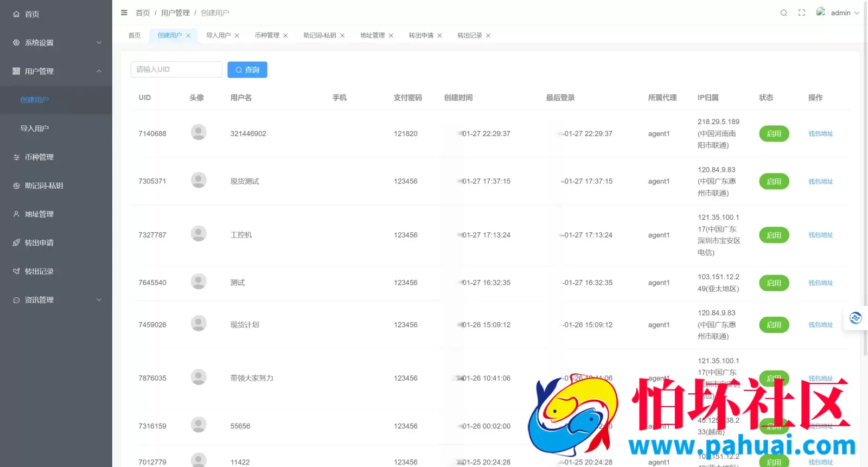
Task: Click the admin avatar image
Action: click(821, 12)
